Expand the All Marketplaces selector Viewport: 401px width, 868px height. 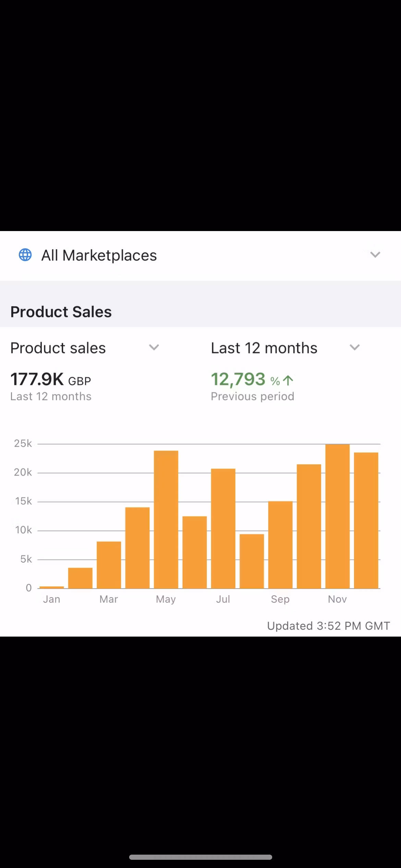click(99, 255)
